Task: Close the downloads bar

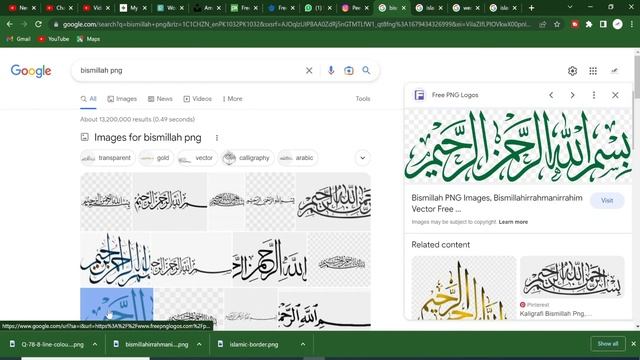Action: [633, 344]
